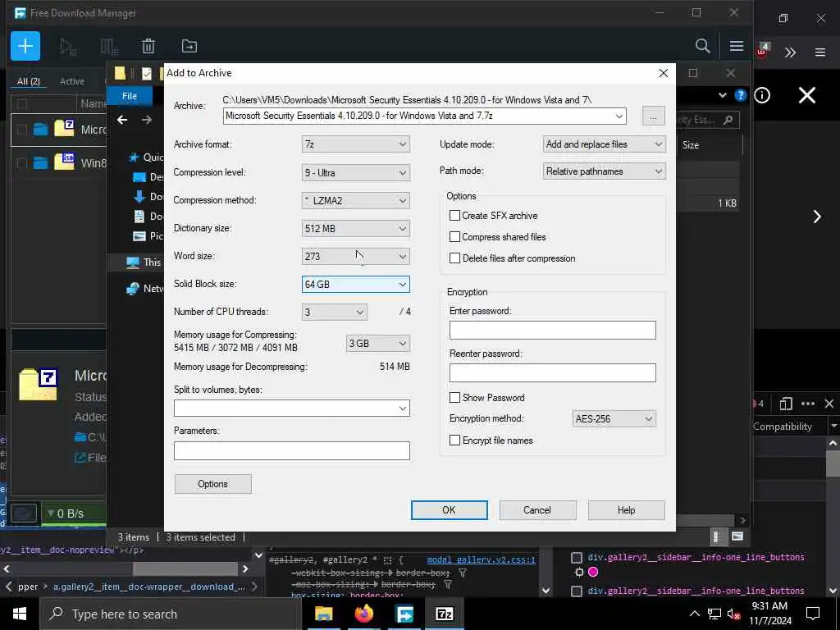Click devtools responsive layout icon
This screenshot has width=840, height=630.
click(x=786, y=404)
